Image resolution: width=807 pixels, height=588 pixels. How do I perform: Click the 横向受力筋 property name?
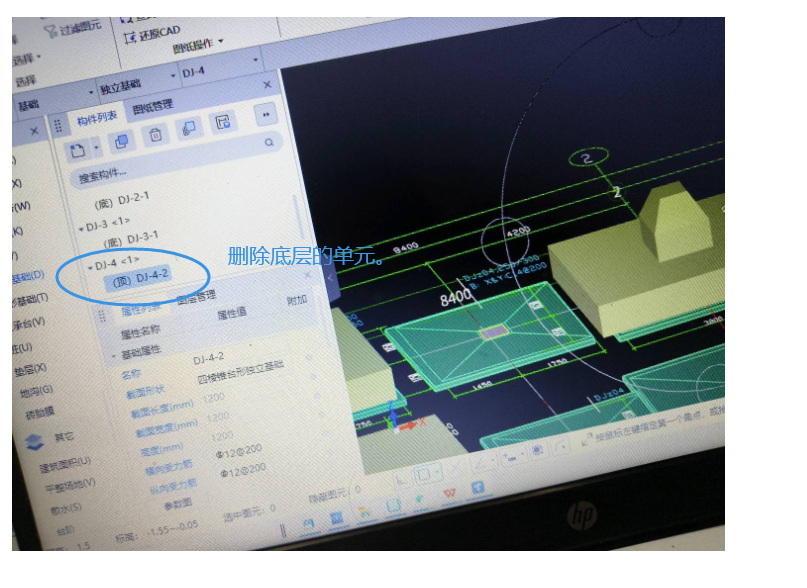pyautogui.click(x=168, y=468)
